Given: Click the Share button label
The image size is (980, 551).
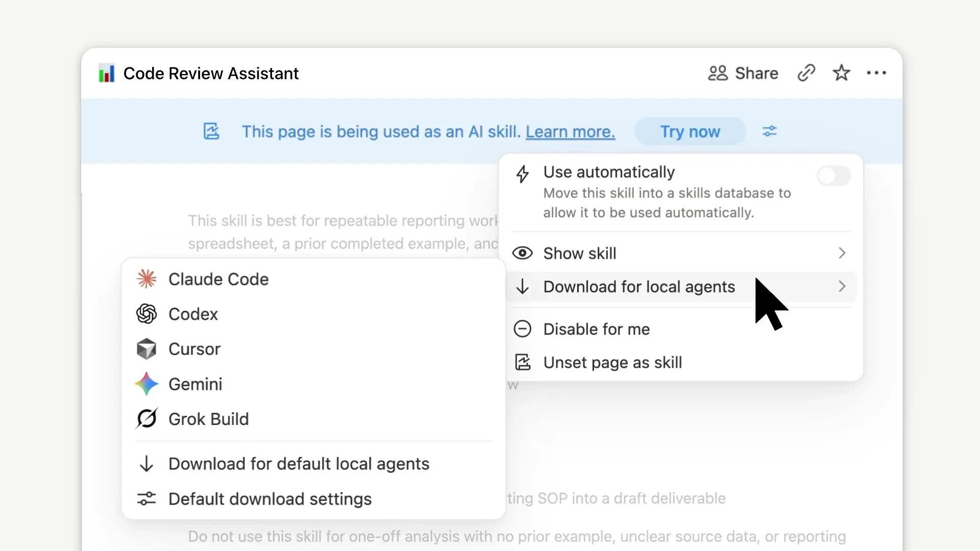Looking at the screenshot, I should click(756, 73).
